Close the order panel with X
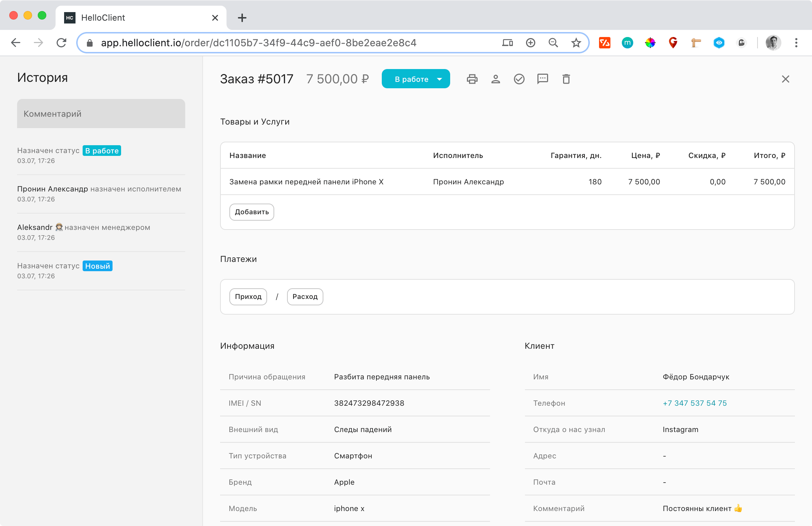The image size is (812, 526). pos(785,79)
